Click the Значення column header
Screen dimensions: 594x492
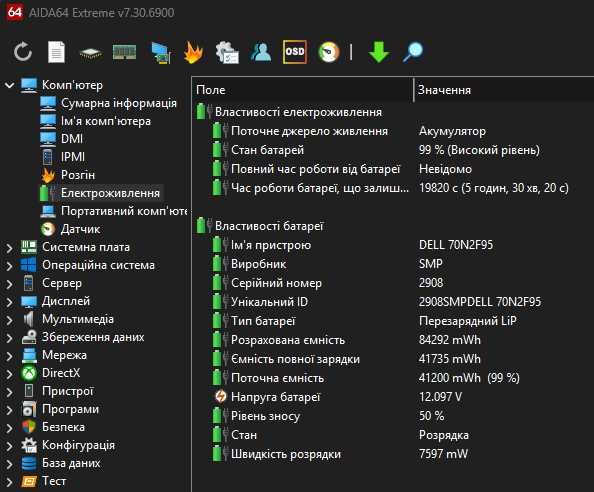click(x=504, y=90)
